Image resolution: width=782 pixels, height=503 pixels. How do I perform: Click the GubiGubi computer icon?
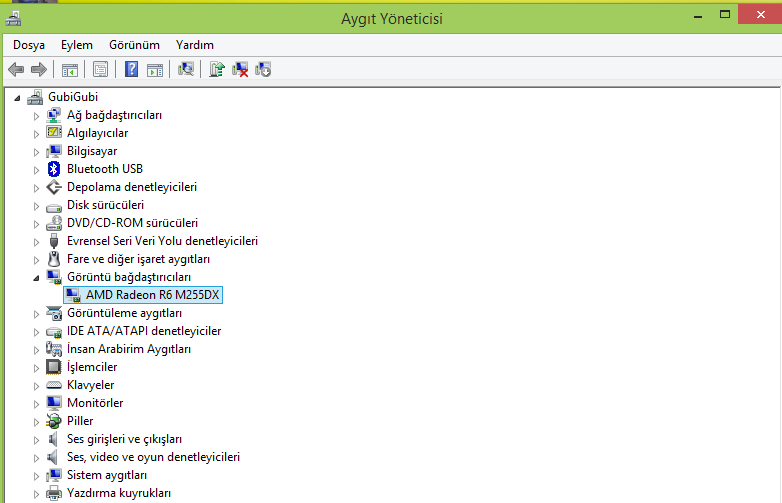pos(35,97)
